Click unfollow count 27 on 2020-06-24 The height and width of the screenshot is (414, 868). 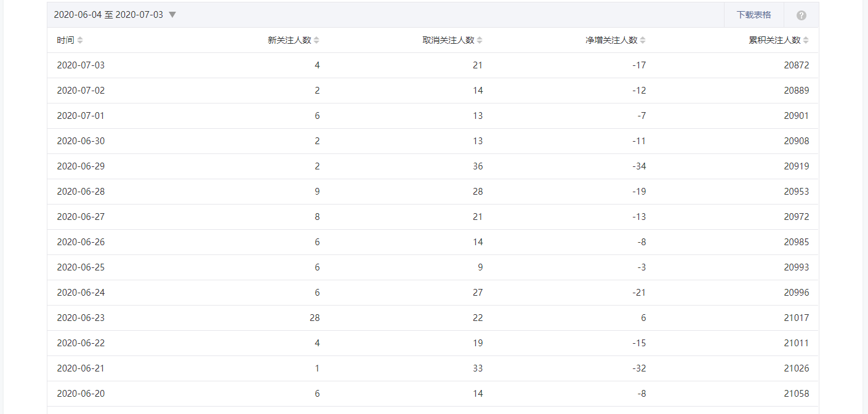point(478,293)
